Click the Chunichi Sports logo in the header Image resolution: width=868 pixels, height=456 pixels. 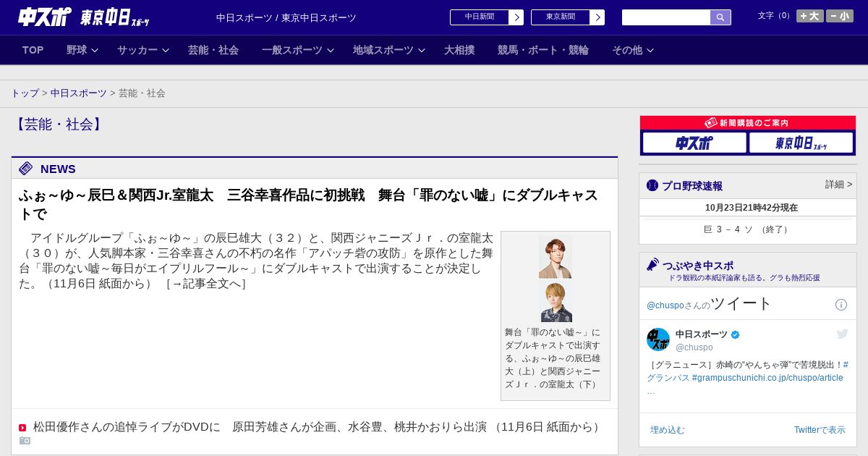tap(45, 17)
